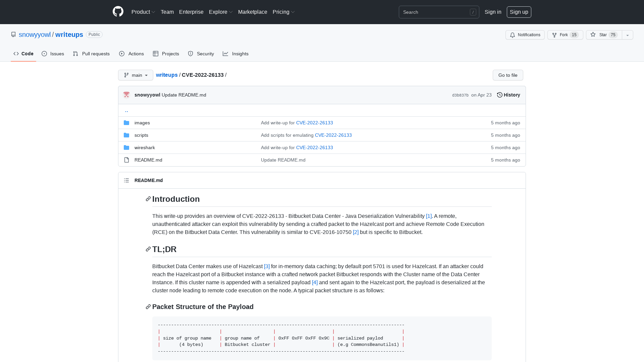
Task: Fork the repository
Action: coord(565,35)
